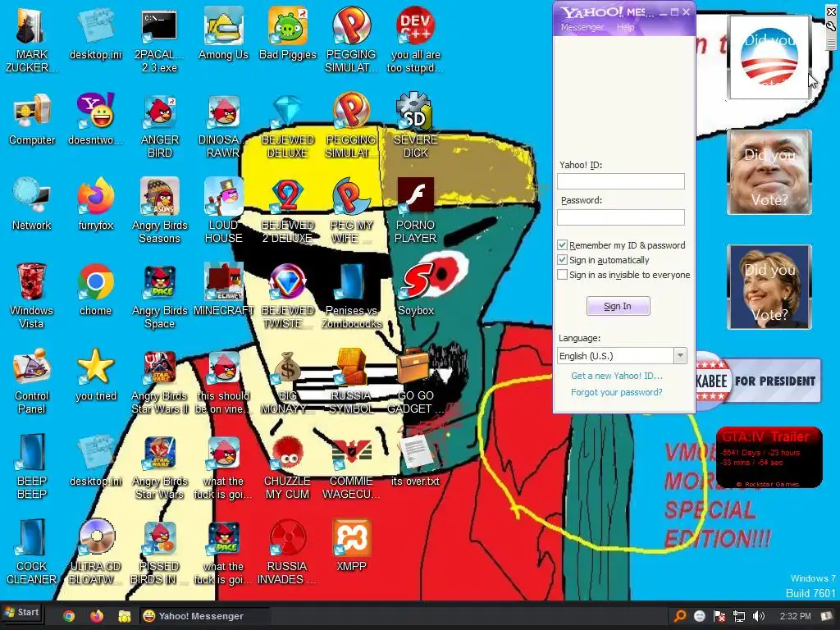Expand the Language English (U.S.) dropdown
Screen dimensions: 840x630
click(680, 356)
